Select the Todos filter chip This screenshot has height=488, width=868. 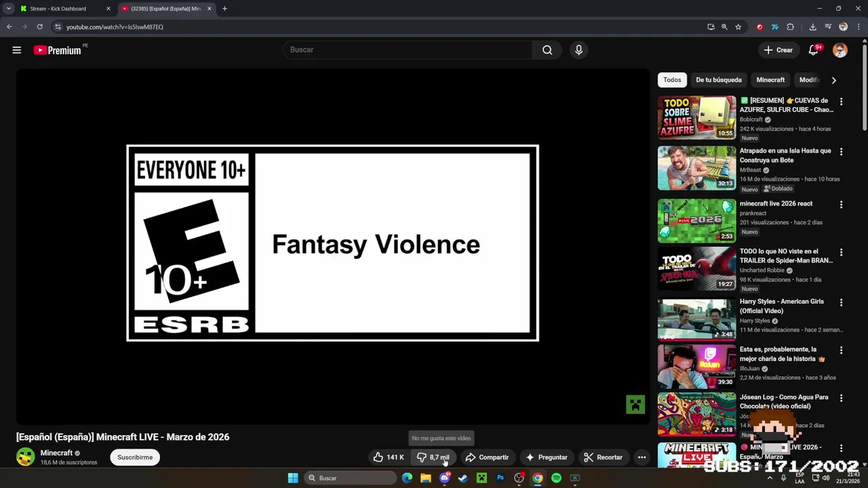[x=672, y=80]
